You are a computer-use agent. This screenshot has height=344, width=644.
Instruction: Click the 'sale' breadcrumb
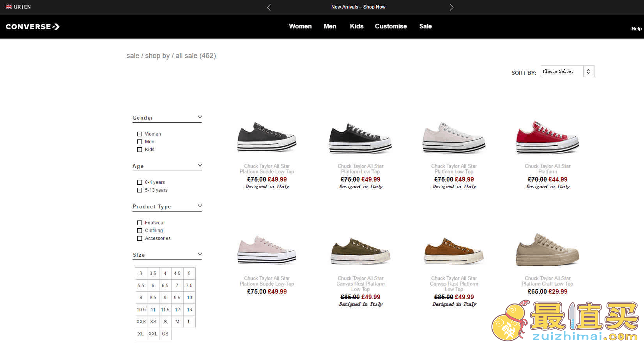point(133,56)
